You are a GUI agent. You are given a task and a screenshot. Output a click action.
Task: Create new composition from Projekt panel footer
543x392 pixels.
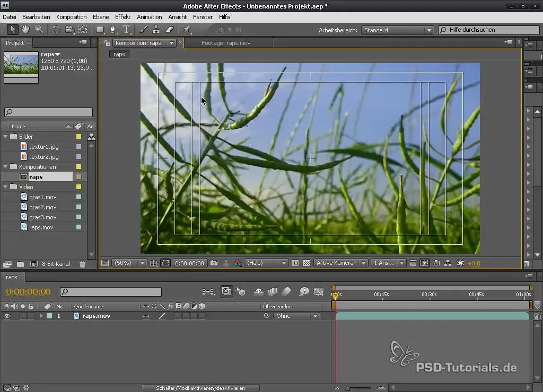pyautogui.click(x=33, y=264)
